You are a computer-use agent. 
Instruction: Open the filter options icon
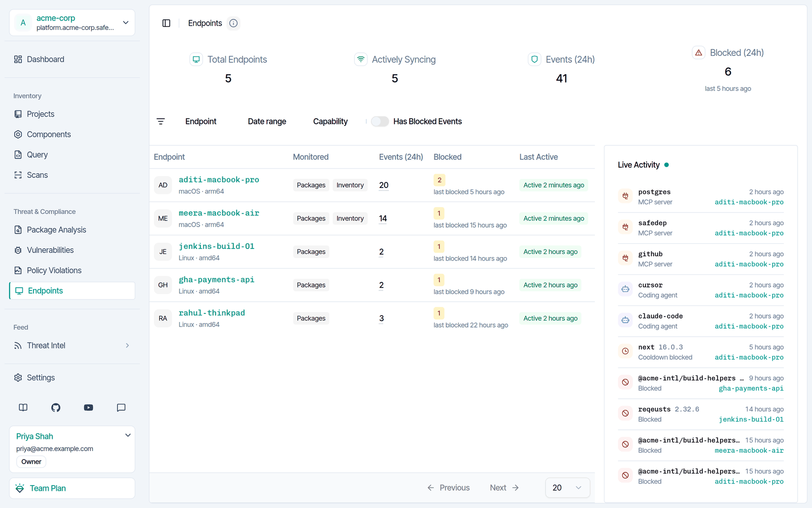pos(161,121)
